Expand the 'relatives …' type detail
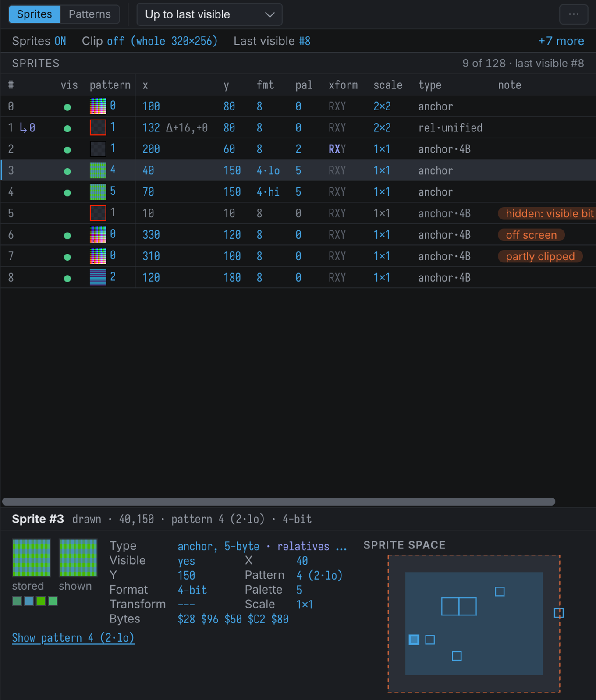The width and height of the screenshot is (596, 700). click(312, 546)
